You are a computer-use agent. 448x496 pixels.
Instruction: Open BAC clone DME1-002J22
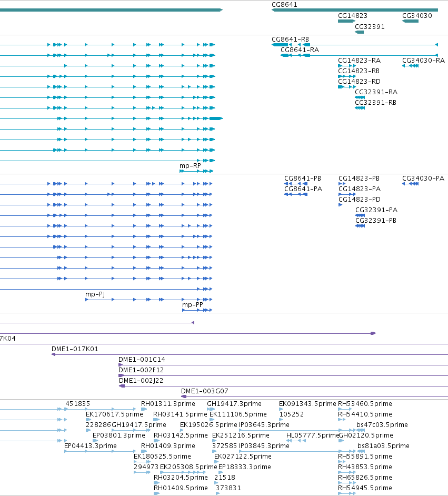point(141,381)
